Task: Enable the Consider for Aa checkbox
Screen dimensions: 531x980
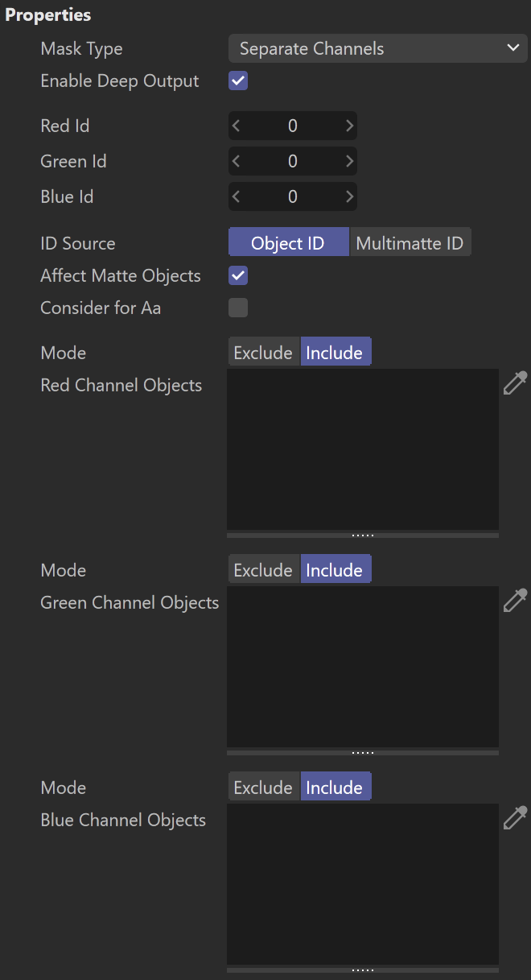Action: pos(238,308)
